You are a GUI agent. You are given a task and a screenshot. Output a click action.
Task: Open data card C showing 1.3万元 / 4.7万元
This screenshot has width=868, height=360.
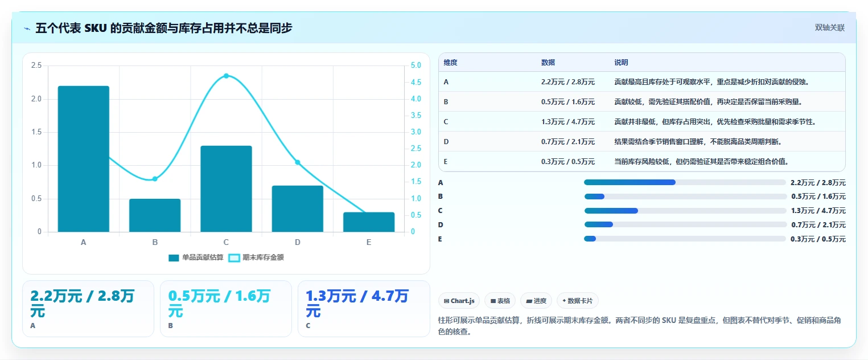point(364,309)
